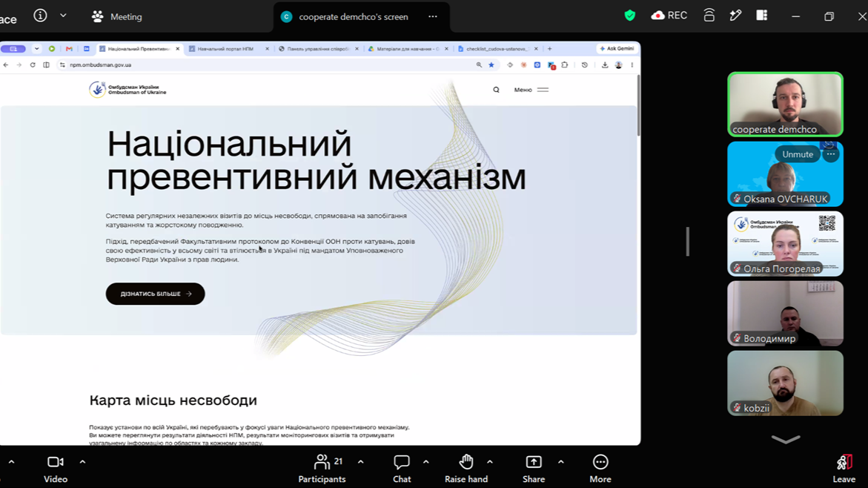This screenshot has width=868, height=488.
Task: Expand reactions arrow next to Raise hand
Action: pos(490,461)
